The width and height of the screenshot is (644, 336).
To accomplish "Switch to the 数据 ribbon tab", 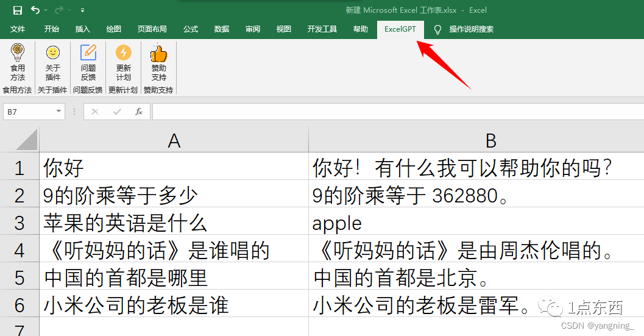I will click(221, 29).
